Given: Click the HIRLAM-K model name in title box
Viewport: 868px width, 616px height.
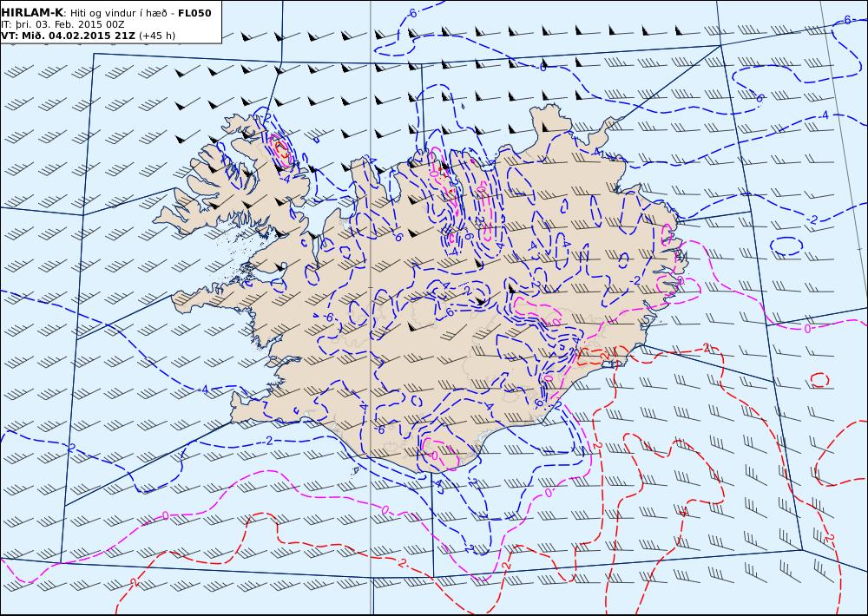Looking at the screenshot, I should coord(32,13).
